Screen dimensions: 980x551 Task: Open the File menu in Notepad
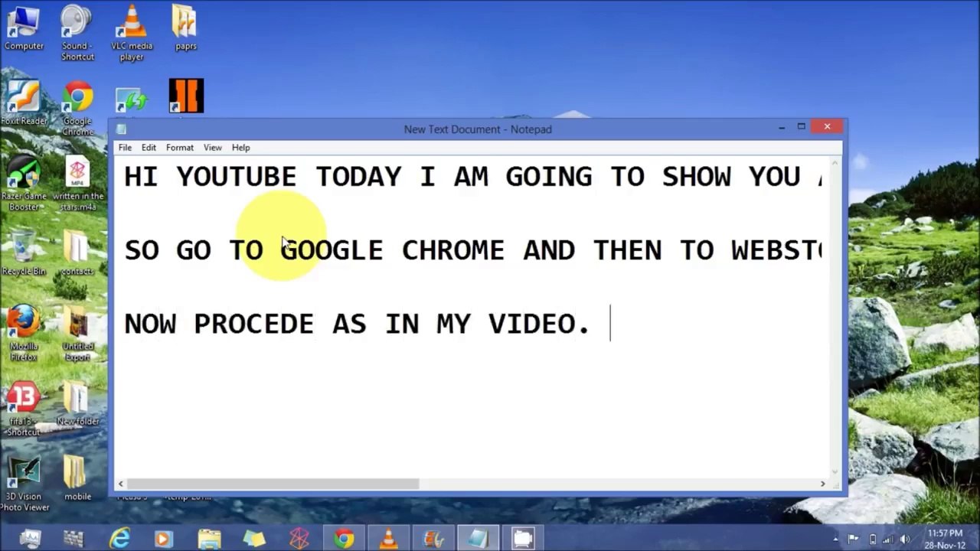click(x=125, y=148)
